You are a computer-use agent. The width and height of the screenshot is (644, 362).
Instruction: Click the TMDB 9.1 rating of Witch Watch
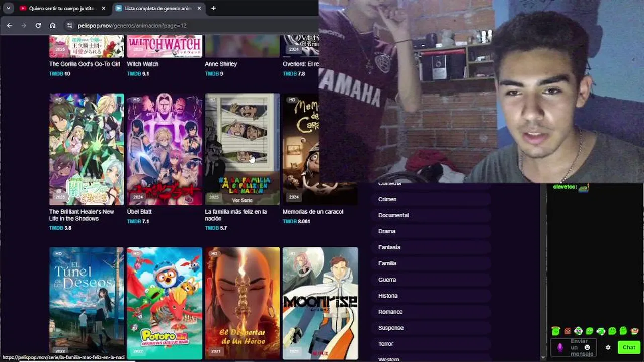(x=138, y=74)
